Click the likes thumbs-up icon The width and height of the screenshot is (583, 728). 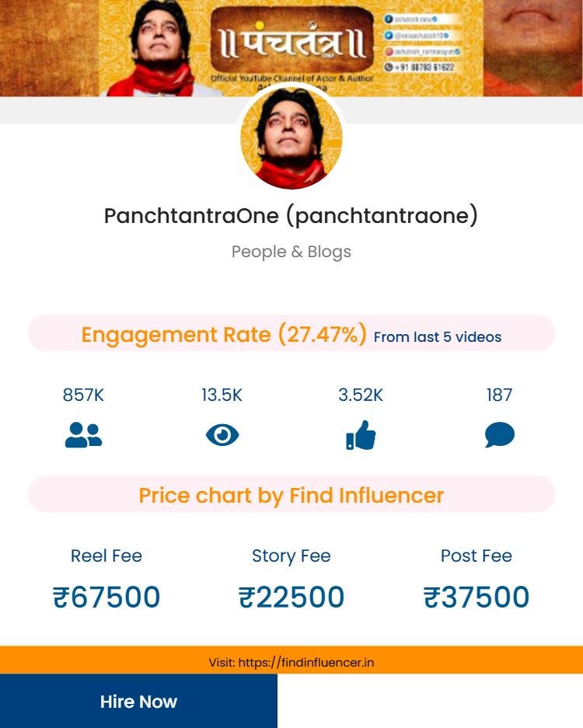(361, 435)
